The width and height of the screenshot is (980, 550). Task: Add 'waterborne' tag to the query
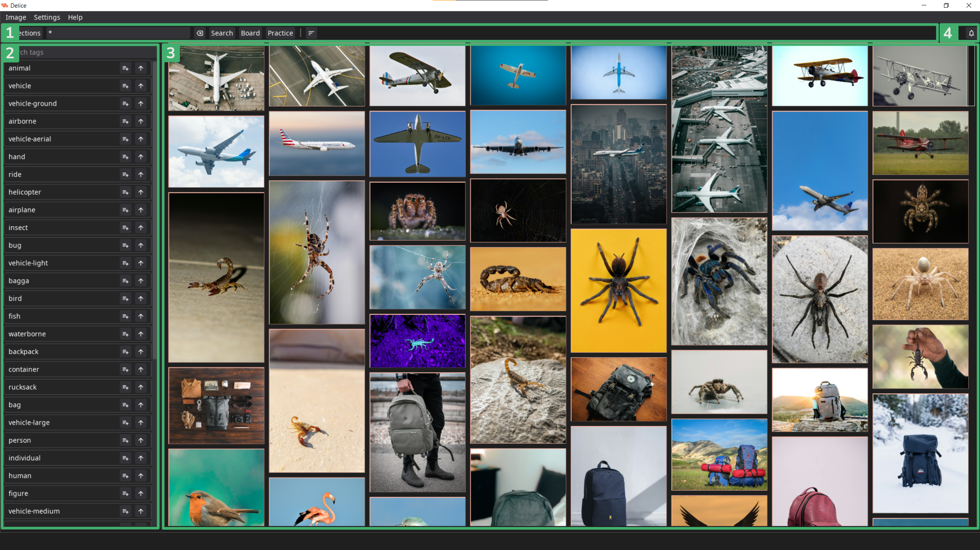pyautogui.click(x=125, y=334)
